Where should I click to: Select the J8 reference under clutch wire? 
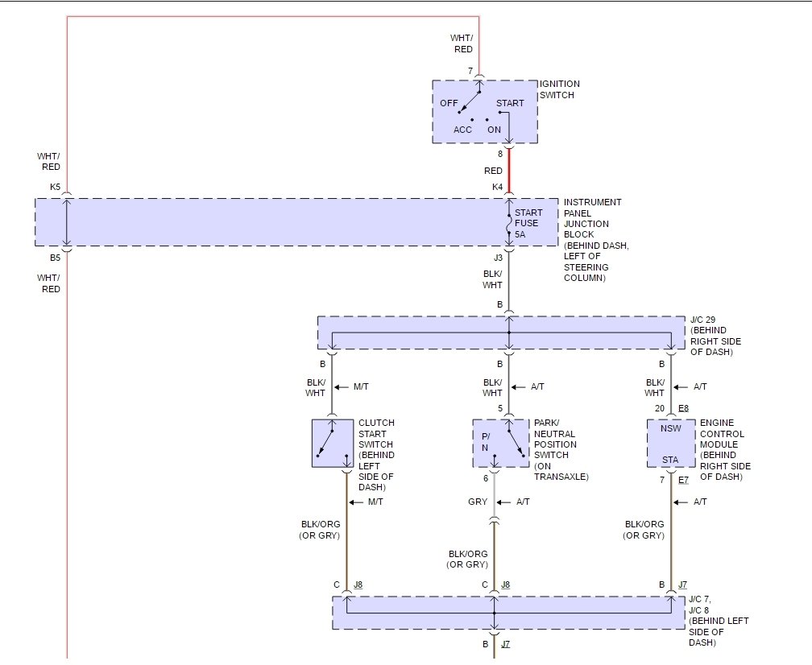click(358, 584)
